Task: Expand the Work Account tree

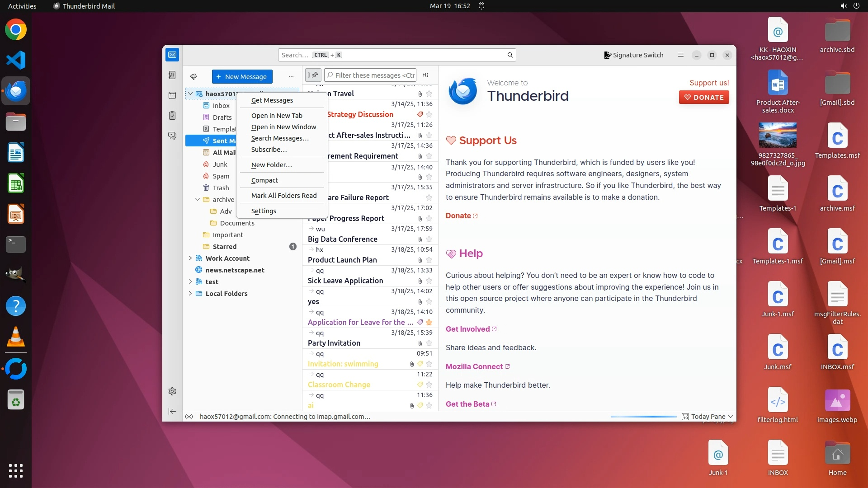Action: click(x=190, y=258)
